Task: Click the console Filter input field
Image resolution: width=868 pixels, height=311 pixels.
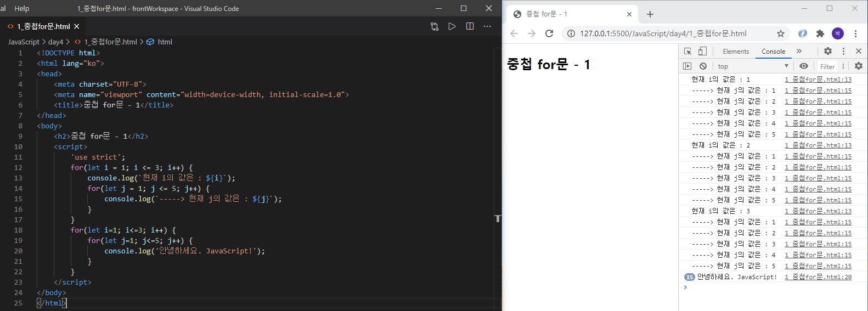Action: [x=828, y=66]
